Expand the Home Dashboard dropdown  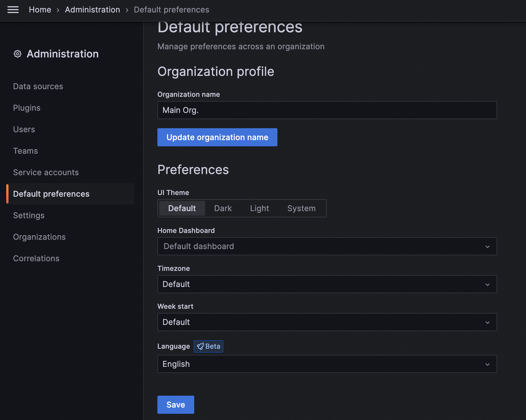[x=327, y=246]
